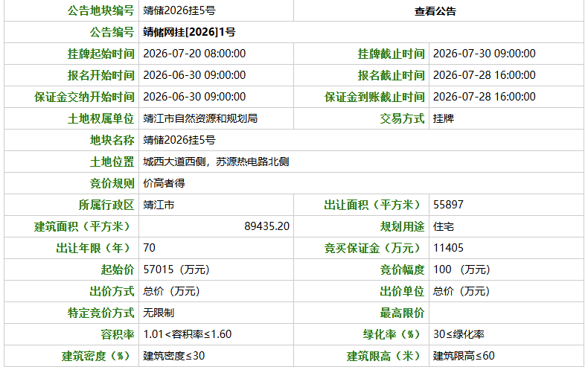Select planned use value 住宅
588x367 pixels.
[444, 226]
